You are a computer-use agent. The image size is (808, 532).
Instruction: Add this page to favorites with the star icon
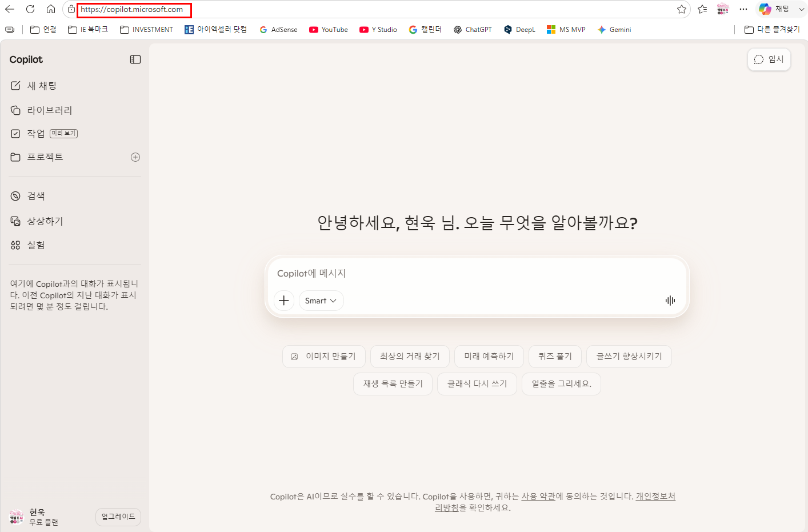pos(681,9)
